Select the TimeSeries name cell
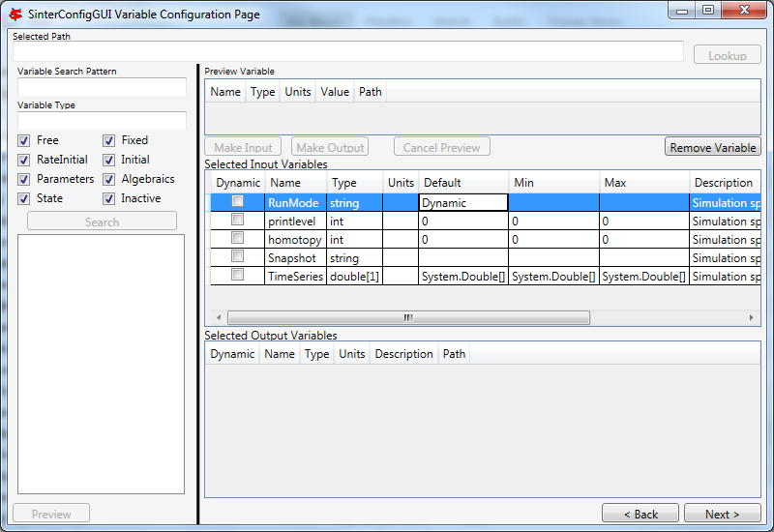The height and width of the screenshot is (532, 774). [295, 277]
